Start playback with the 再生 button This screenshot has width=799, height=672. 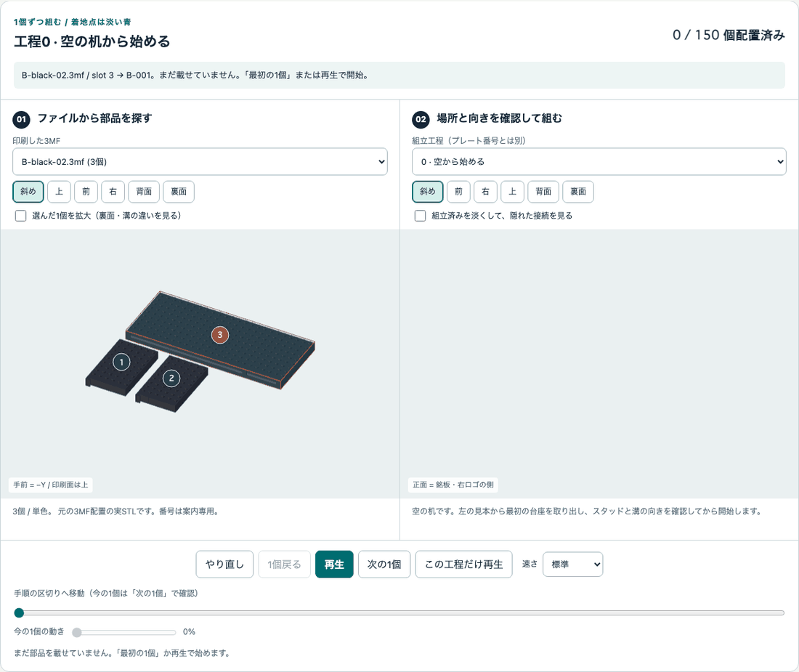tap(334, 564)
